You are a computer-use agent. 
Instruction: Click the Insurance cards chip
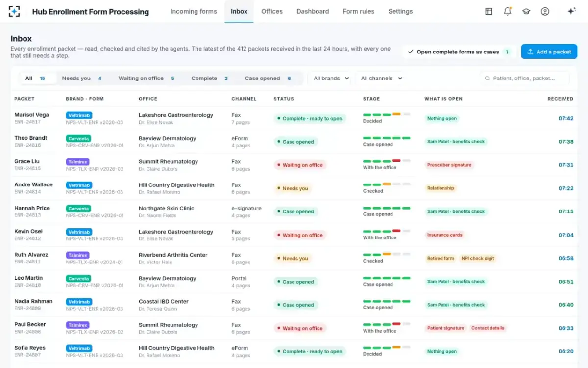(x=445, y=235)
